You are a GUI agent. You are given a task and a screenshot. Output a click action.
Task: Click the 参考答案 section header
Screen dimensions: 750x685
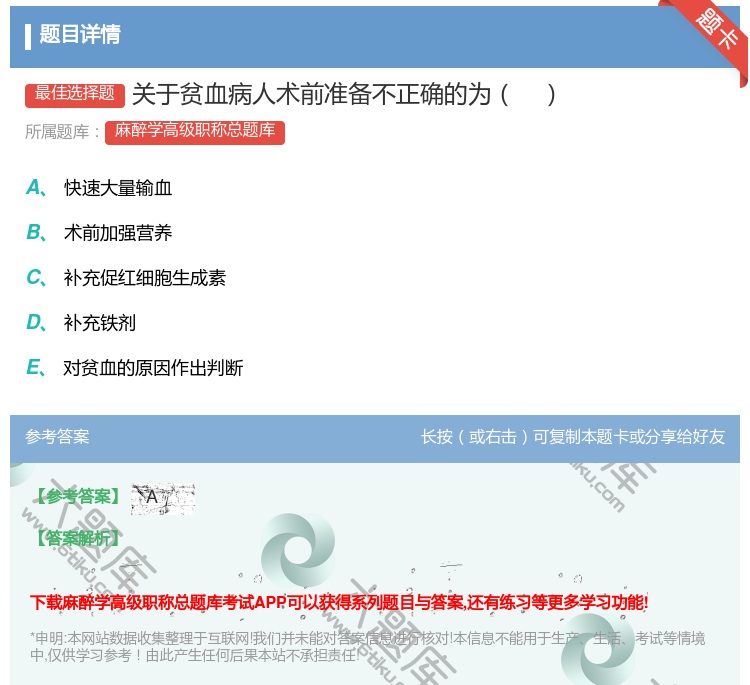57,436
